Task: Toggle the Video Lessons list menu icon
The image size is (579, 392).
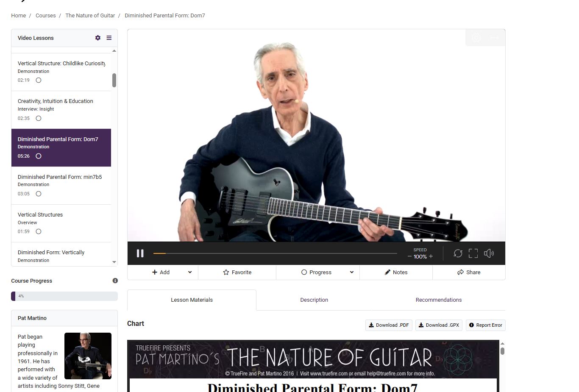Action: 109,38
